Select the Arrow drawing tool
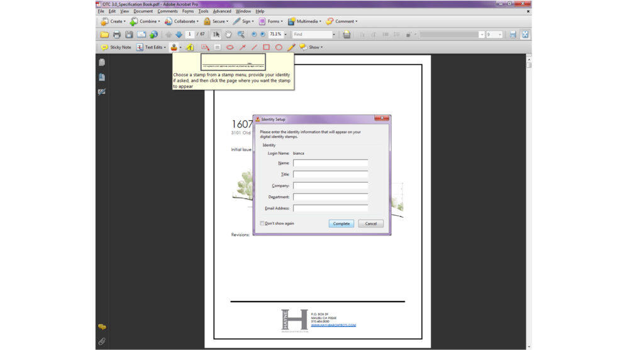The width and height of the screenshot is (644, 350). (x=242, y=47)
